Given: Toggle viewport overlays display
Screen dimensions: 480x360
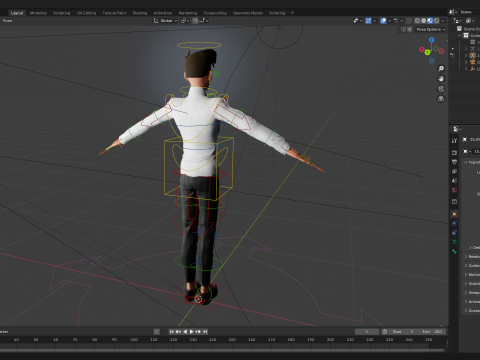Looking at the screenshot, I should 383,21.
